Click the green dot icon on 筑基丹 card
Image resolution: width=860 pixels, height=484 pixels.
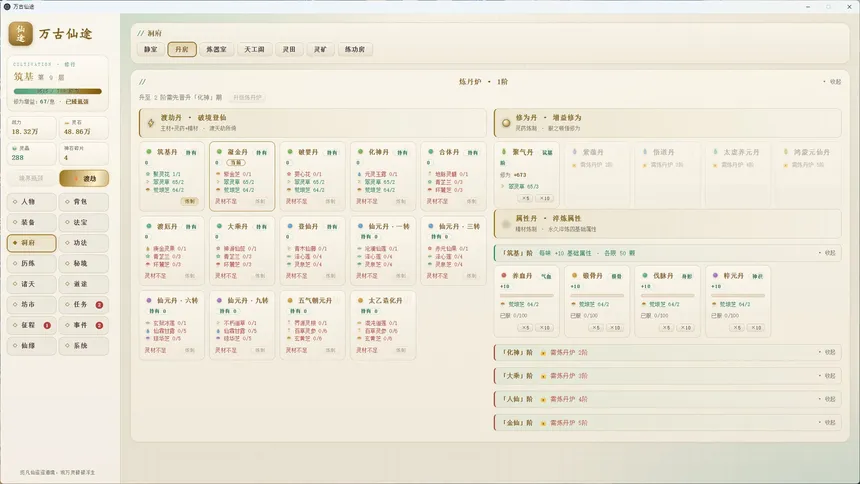(149, 151)
